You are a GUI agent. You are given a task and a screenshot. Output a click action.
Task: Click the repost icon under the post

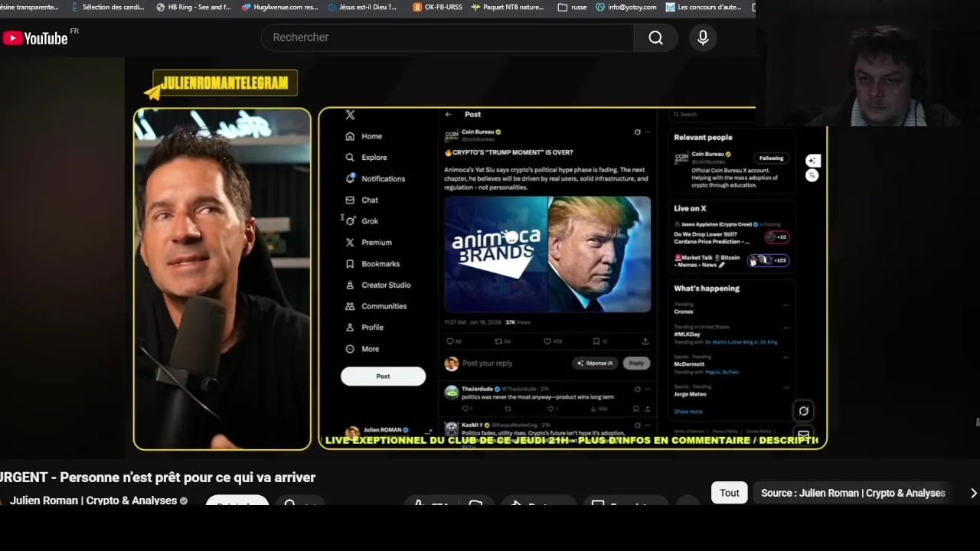[498, 341]
